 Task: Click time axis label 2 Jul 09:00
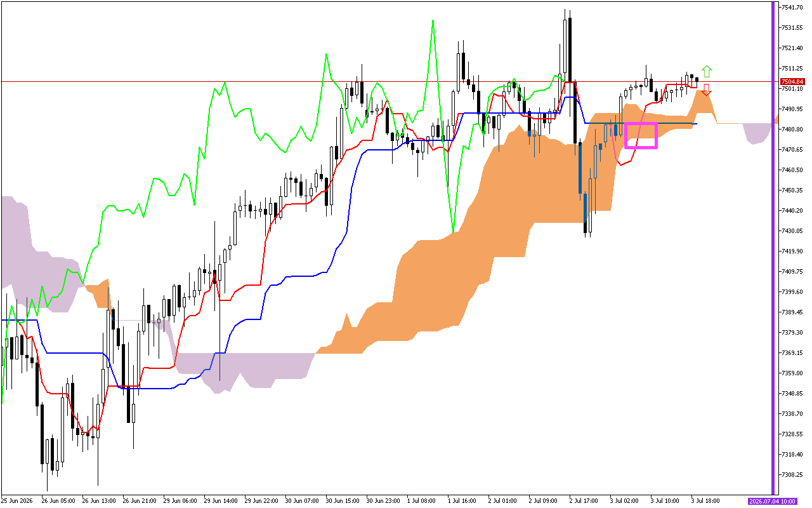[x=543, y=501]
